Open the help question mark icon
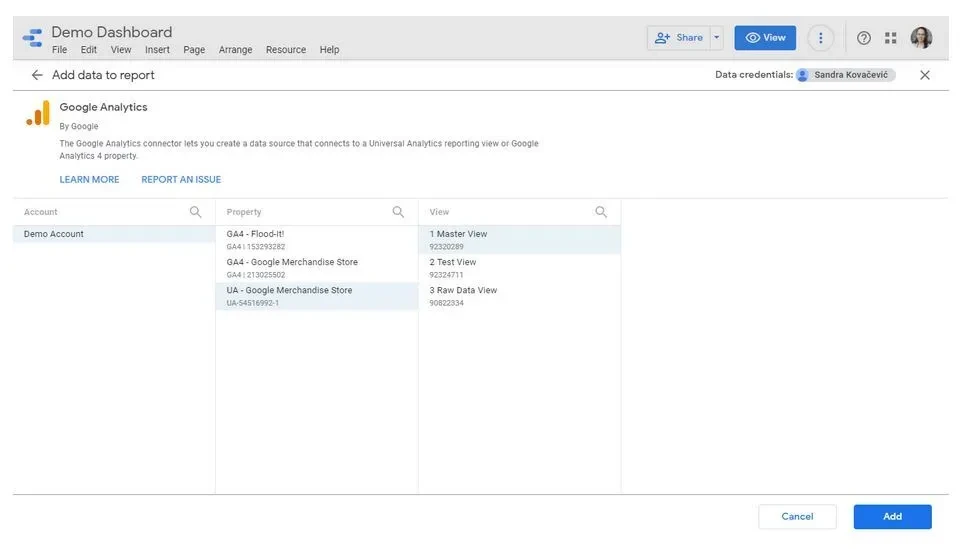975x549 pixels. point(864,38)
